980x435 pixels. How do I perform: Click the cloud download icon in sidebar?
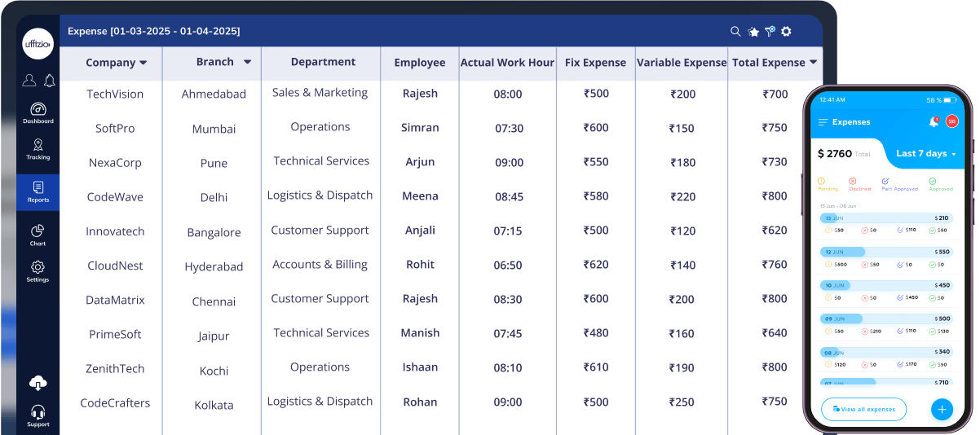click(x=38, y=383)
